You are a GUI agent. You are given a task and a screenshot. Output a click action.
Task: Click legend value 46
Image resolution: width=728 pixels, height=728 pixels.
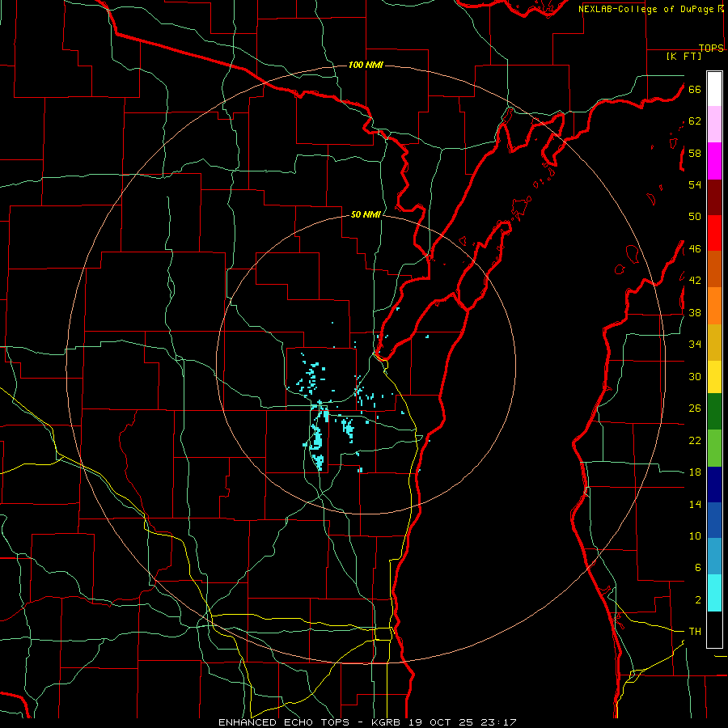pyautogui.click(x=695, y=249)
